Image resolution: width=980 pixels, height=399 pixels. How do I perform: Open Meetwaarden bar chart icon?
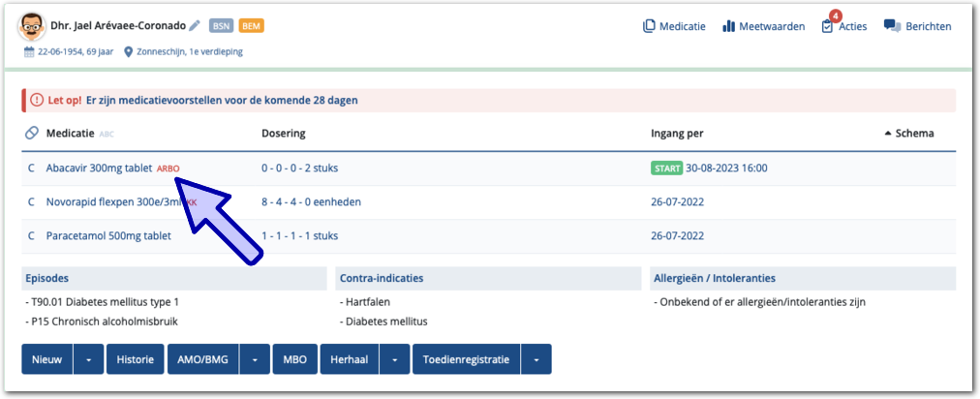(x=729, y=26)
